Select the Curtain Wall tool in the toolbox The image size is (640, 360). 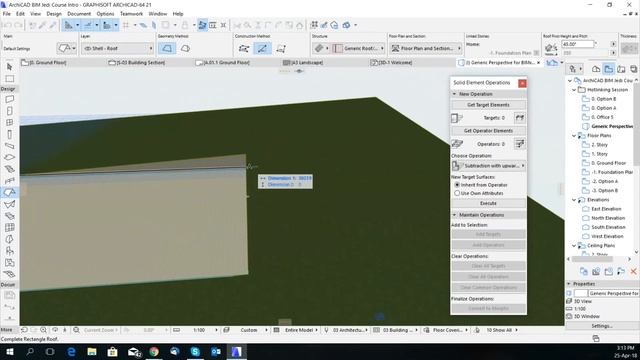[9, 227]
